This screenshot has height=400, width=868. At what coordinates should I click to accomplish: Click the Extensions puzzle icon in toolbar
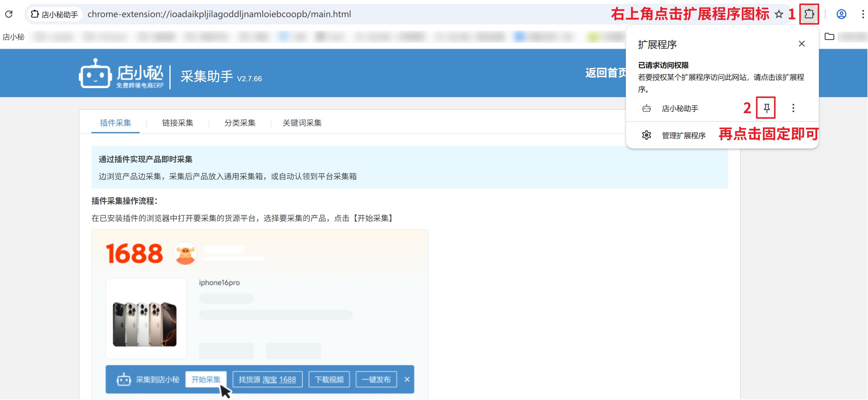tap(809, 14)
